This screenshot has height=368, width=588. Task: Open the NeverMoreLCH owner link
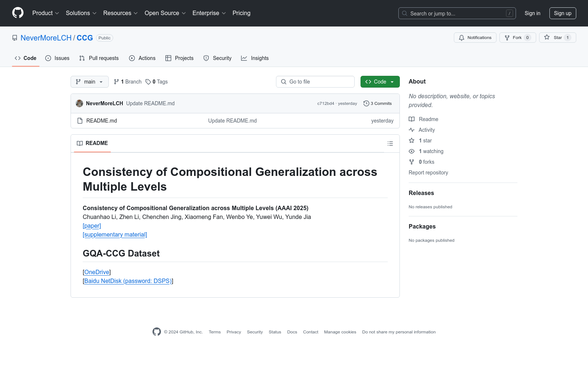point(46,38)
